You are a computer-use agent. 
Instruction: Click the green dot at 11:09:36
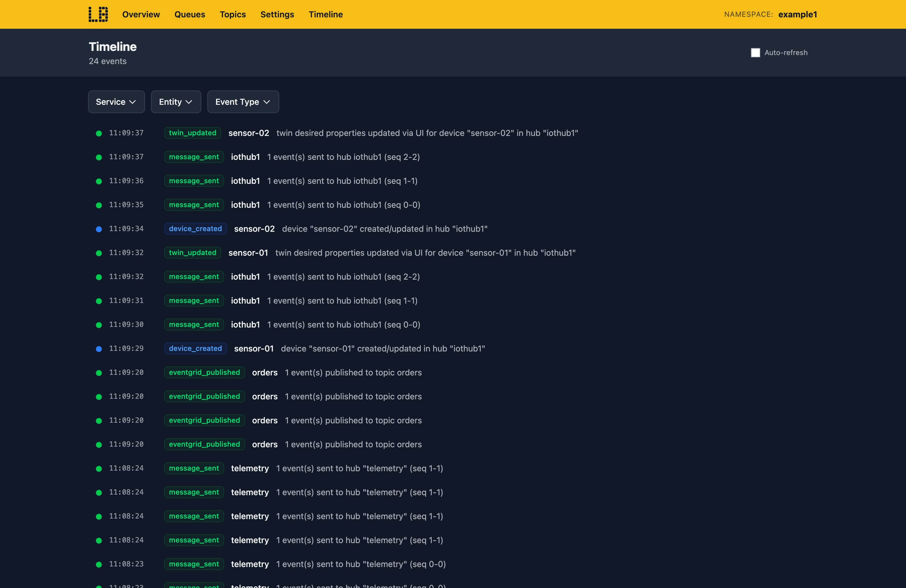tap(99, 181)
